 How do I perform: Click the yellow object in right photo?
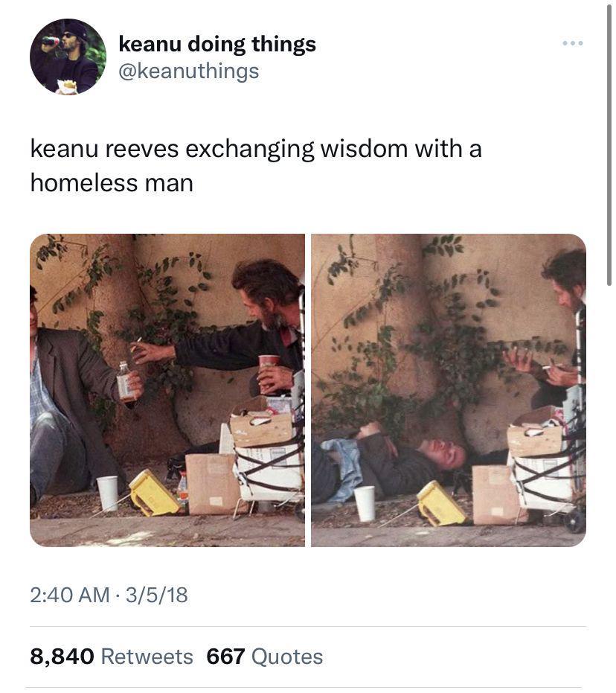click(x=440, y=503)
